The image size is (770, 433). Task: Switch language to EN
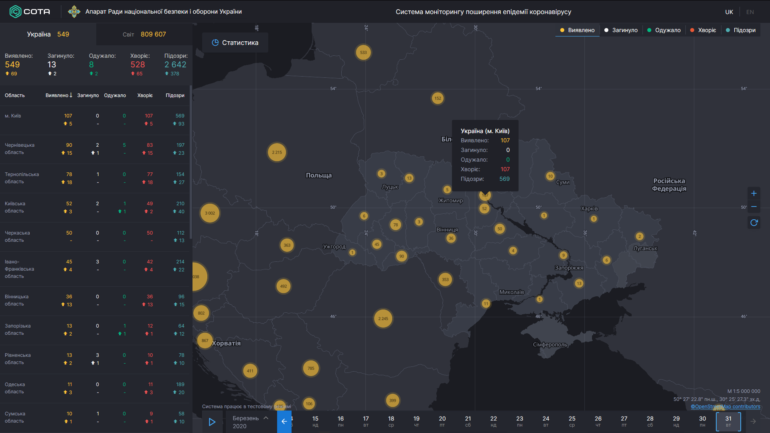pyautogui.click(x=750, y=11)
